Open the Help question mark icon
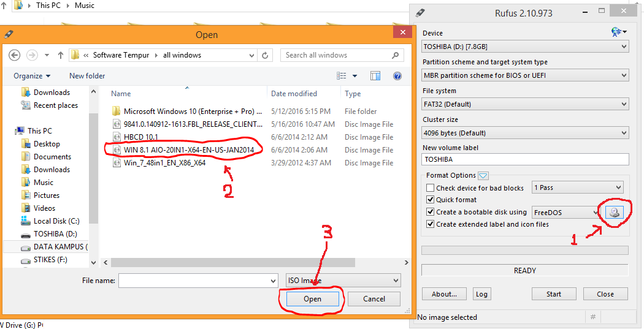Viewport: 644px width, 329px height. click(x=397, y=76)
